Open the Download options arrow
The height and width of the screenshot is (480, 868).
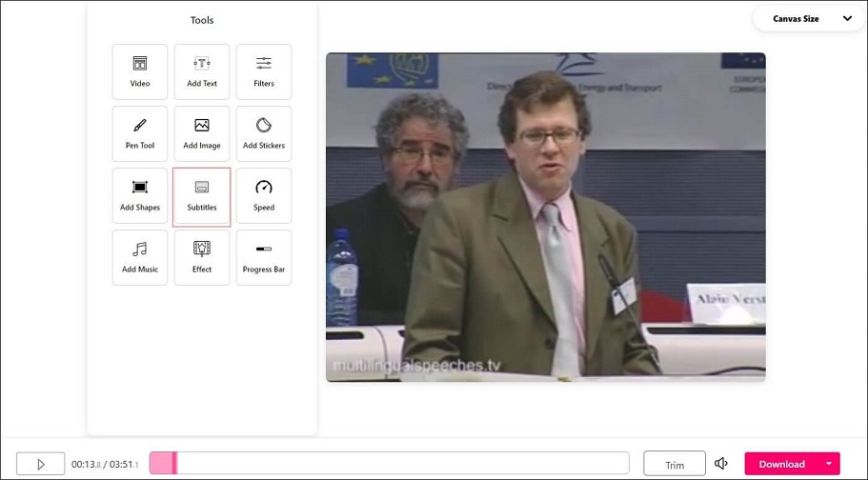pos(829,464)
